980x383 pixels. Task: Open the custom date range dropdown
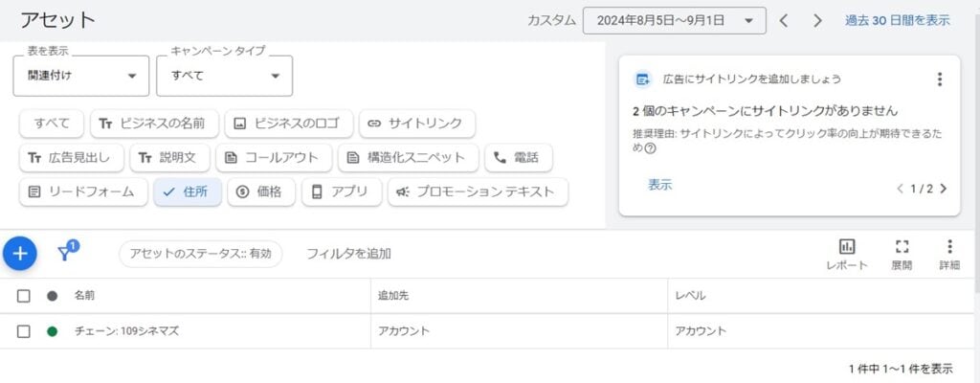pyautogui.click(x=675, y=21)
